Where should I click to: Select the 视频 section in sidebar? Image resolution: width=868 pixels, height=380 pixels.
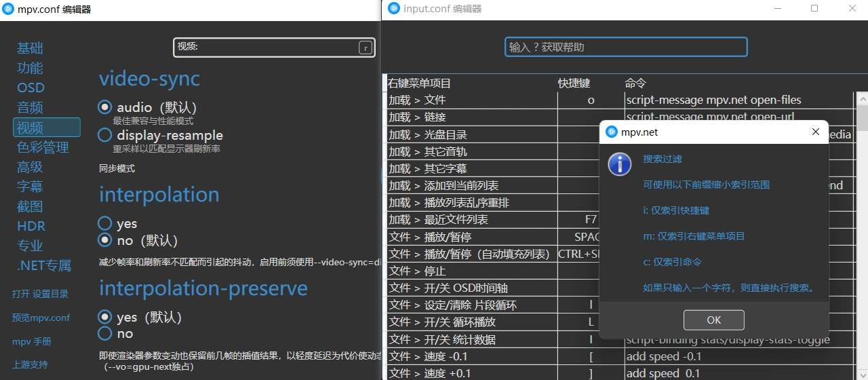tap(47, 127)
